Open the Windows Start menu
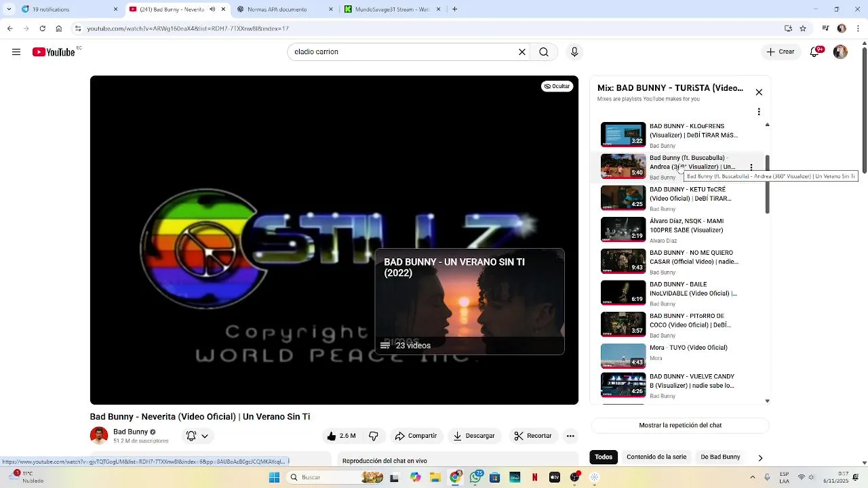 (274, 477)
